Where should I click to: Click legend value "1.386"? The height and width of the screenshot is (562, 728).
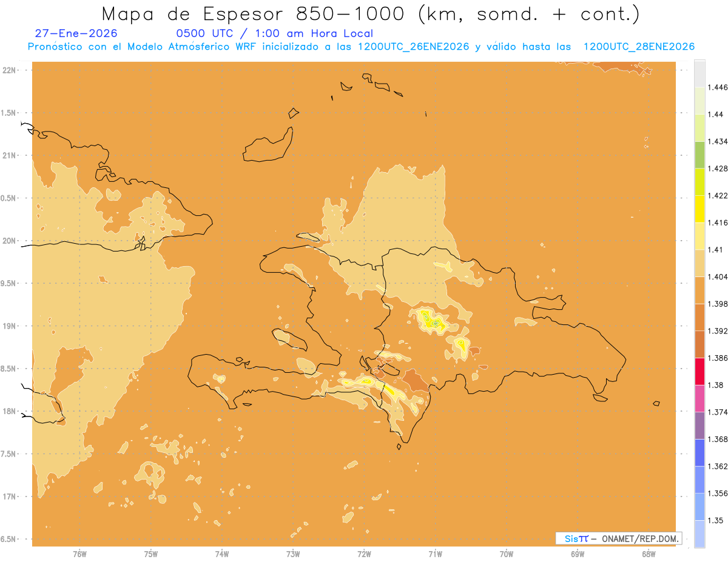[x=718, y=358]
